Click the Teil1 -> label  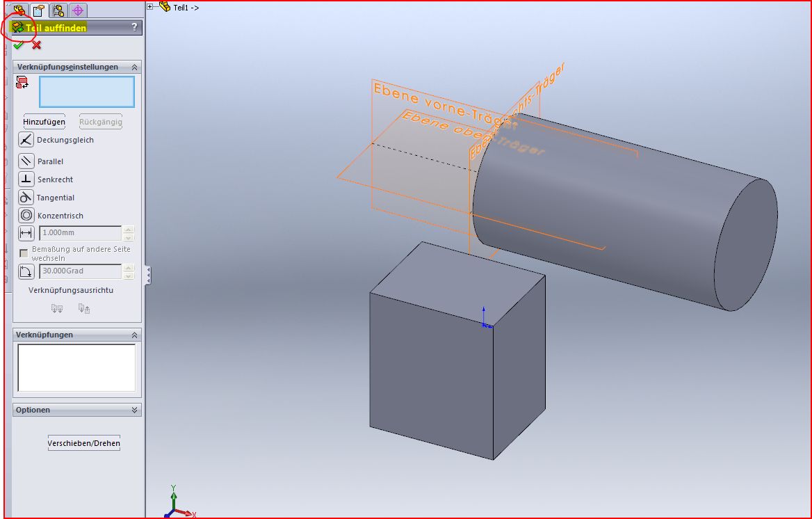pyautogui.click(x=186, y=8)
